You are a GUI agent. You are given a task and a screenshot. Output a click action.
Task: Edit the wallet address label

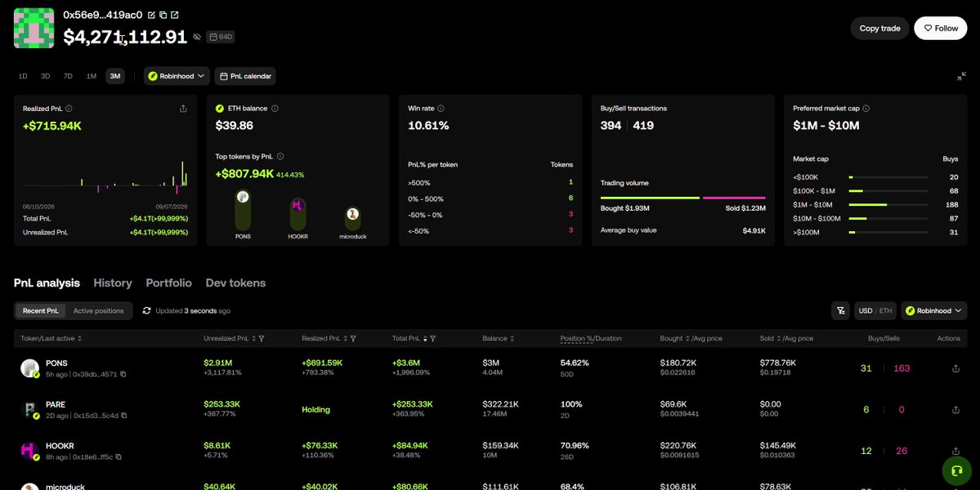151,15
